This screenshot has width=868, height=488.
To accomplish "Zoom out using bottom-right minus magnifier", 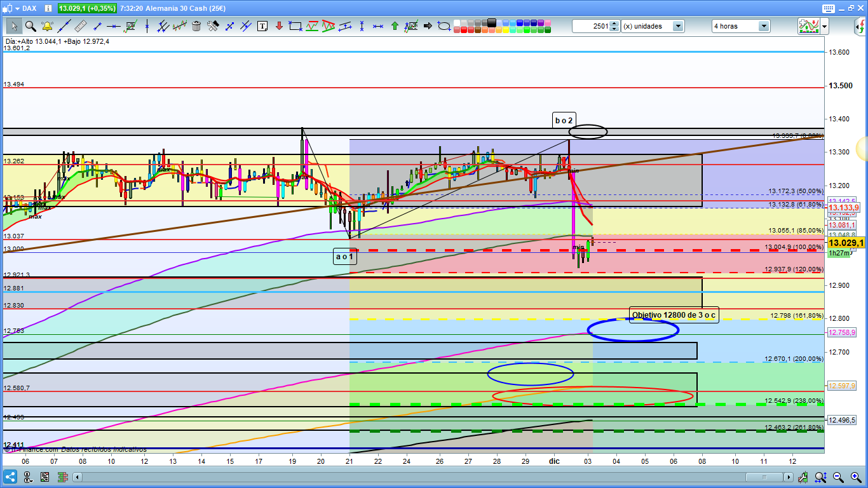I will 838,477.
